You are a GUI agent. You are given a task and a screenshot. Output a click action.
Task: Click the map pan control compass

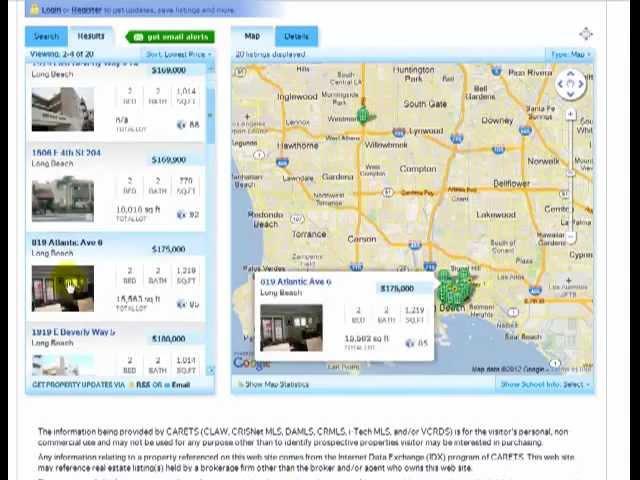click(570, 84)
